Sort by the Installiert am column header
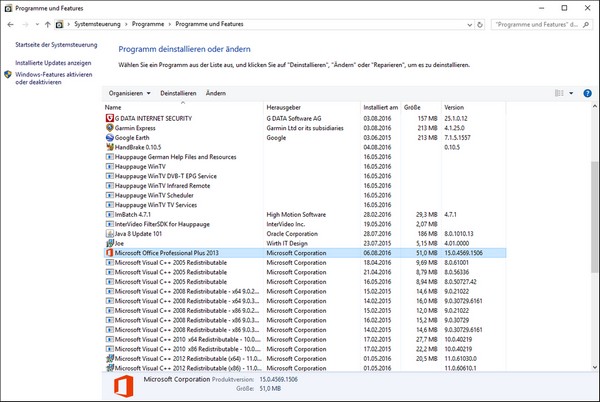600x402 pixels. tap(381, 107)
